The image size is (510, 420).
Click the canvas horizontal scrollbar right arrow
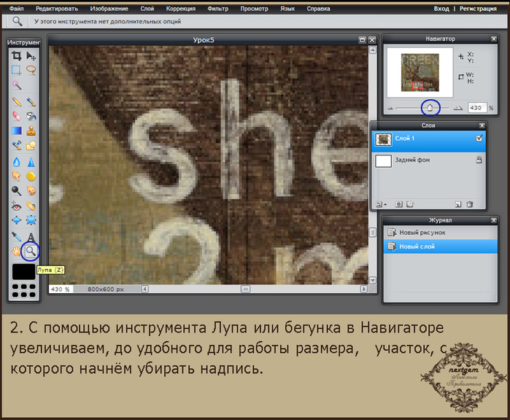(x=364, y=289)
